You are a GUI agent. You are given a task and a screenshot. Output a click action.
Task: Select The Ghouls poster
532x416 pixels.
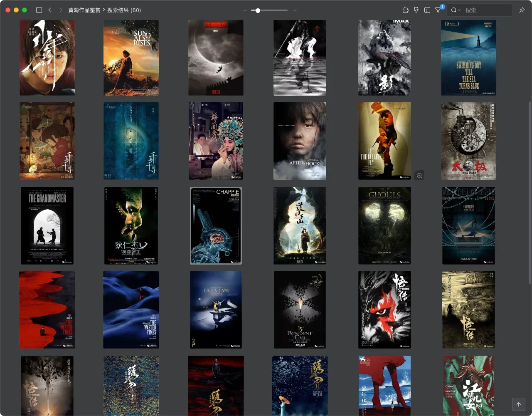point(384,225)
